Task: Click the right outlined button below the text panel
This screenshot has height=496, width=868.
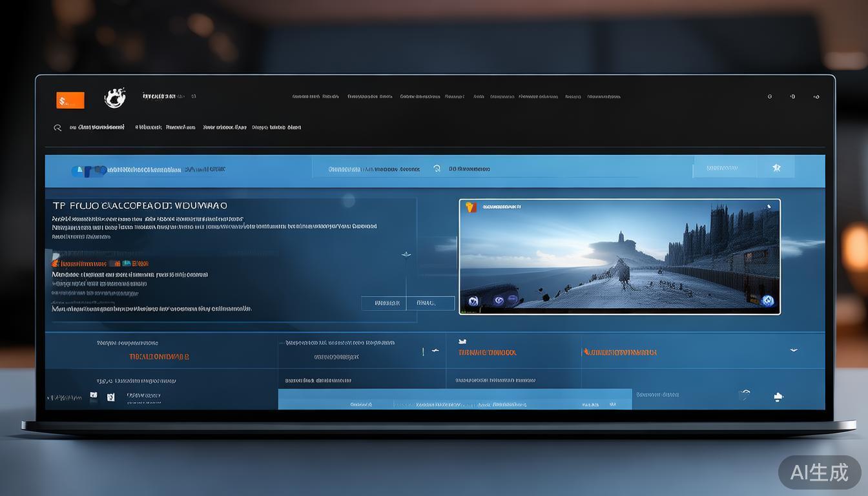Action: (x=430, y=303)
